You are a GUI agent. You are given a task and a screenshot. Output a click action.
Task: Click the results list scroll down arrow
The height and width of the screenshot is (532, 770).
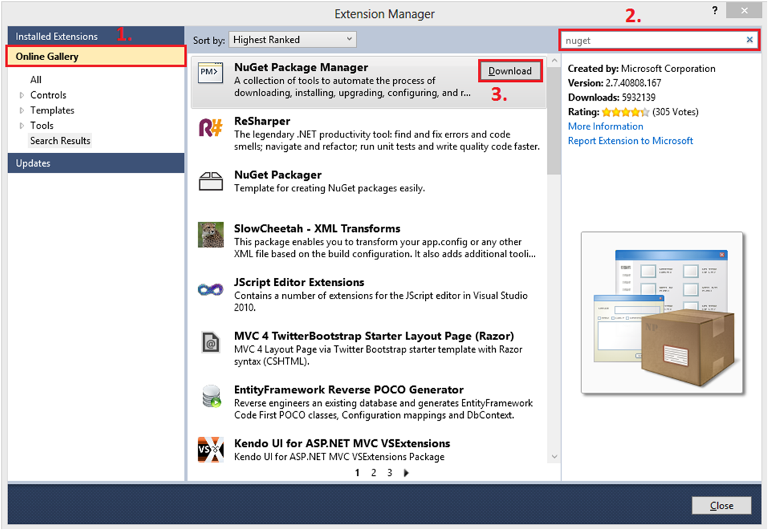[x=554, y=457]
